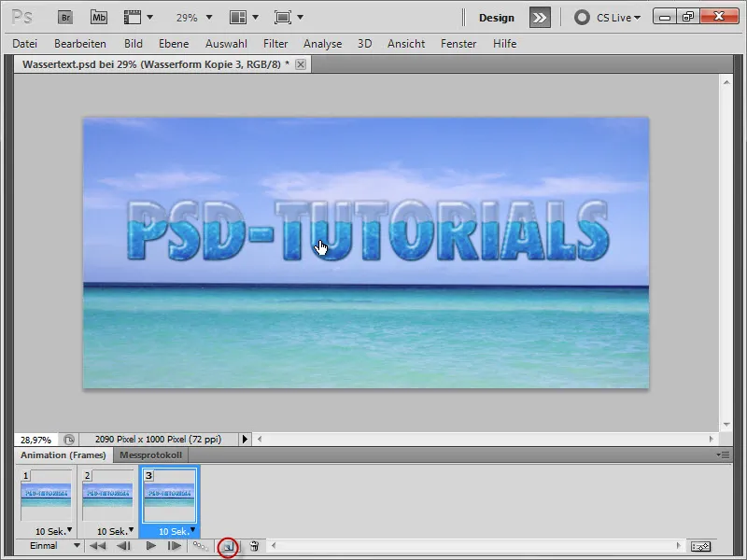Viewport: 747px width, 560px height.
Task: Open the Screen Mode icon menu
Action: click(289, 18)
